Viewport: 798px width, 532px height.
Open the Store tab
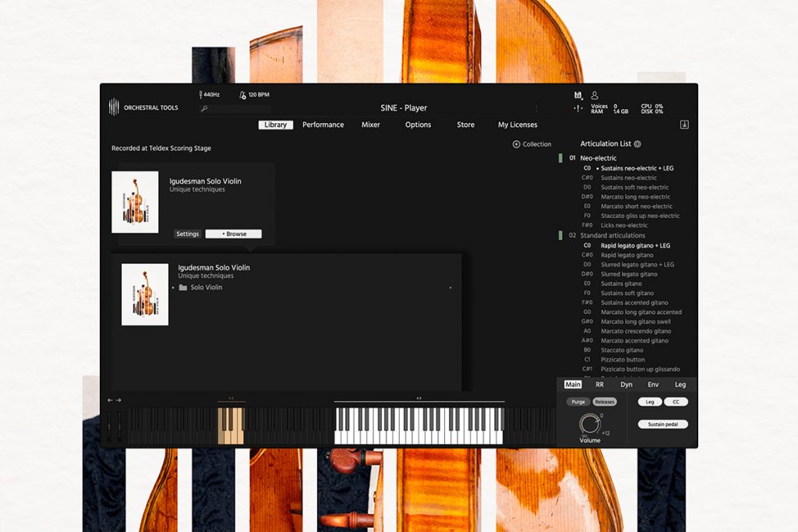[466, 125]
